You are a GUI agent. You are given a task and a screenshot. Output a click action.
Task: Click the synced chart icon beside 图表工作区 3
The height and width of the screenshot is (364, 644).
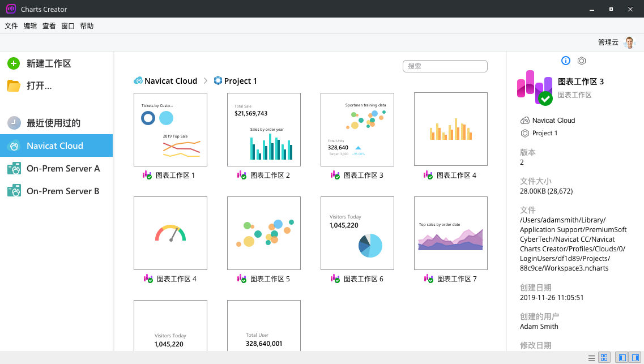coord(335,175)
